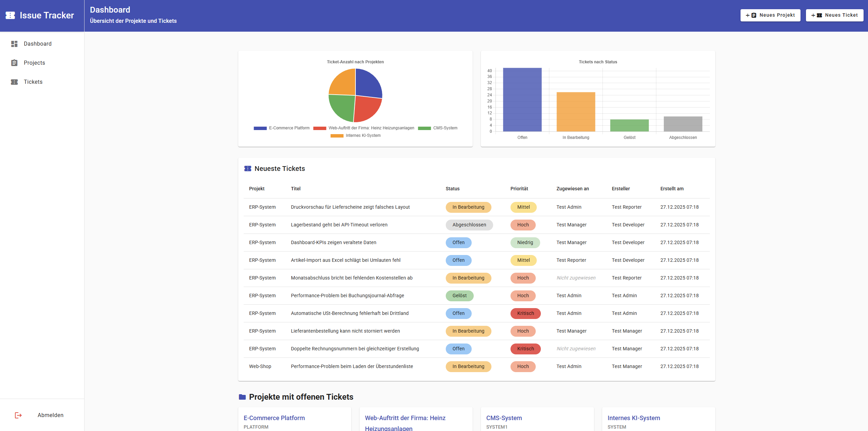Click the Erstellt am column header

click(672, 189)
